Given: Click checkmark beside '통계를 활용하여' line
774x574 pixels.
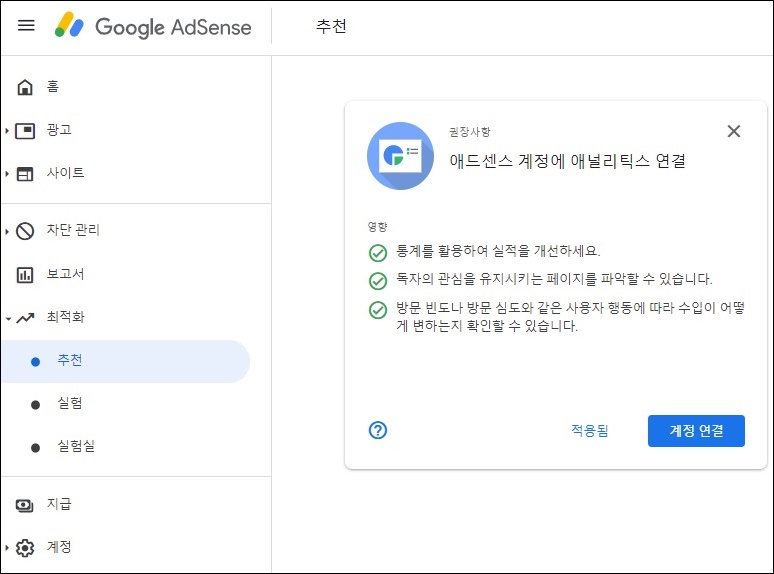Looking at the screenshot, I should [378, 253].
